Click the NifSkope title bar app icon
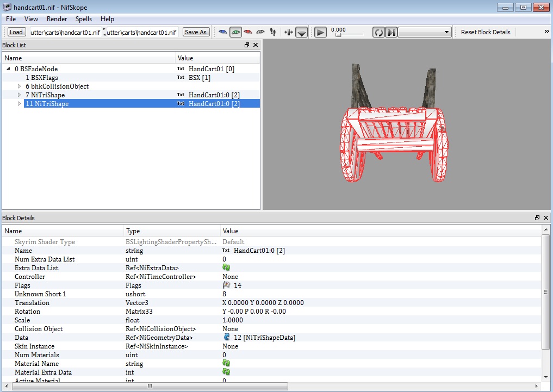 tap(7, 7)
